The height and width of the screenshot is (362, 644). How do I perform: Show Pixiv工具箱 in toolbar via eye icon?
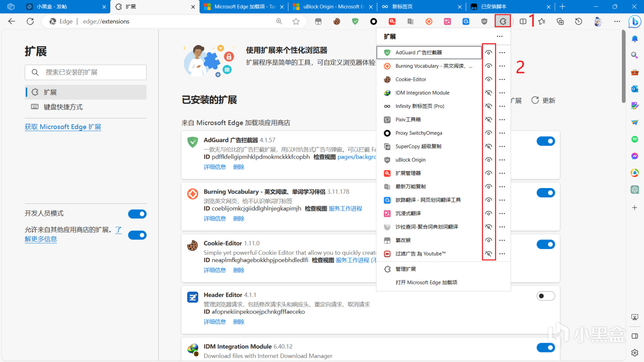tap(489, 120)
